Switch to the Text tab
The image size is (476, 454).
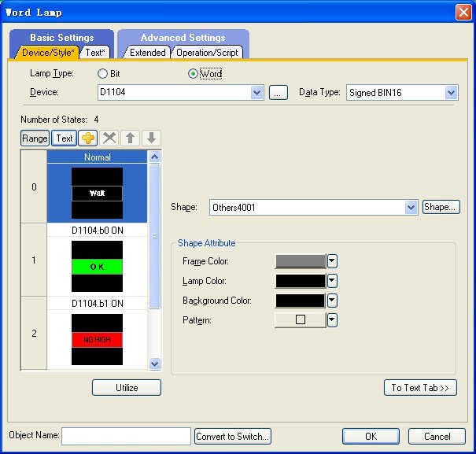point(95,53)
